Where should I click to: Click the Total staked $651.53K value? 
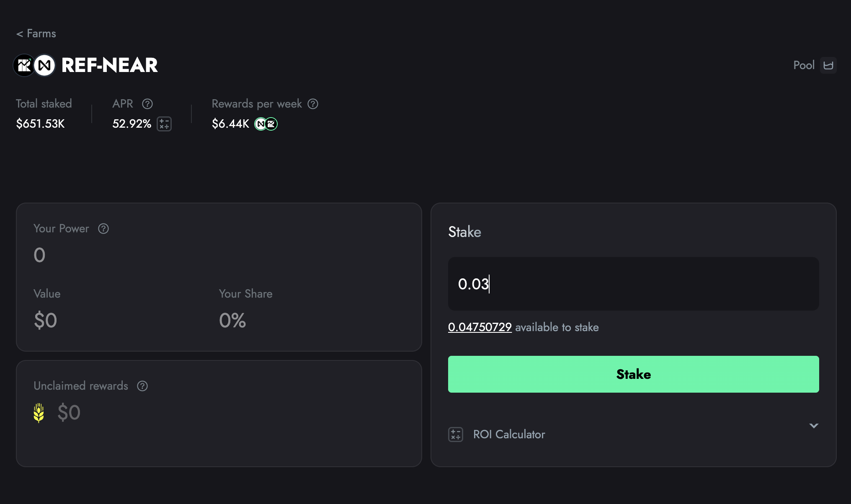40,124
